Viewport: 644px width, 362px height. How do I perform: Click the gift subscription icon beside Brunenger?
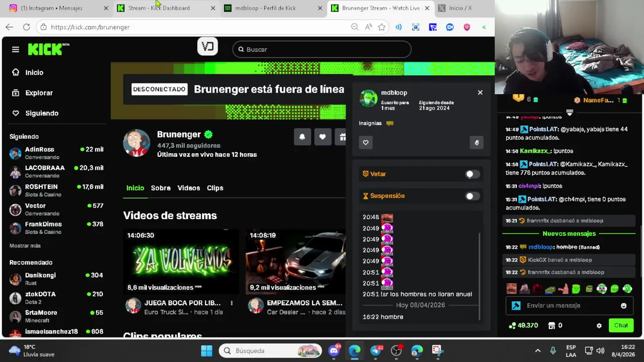pos(342,137)
